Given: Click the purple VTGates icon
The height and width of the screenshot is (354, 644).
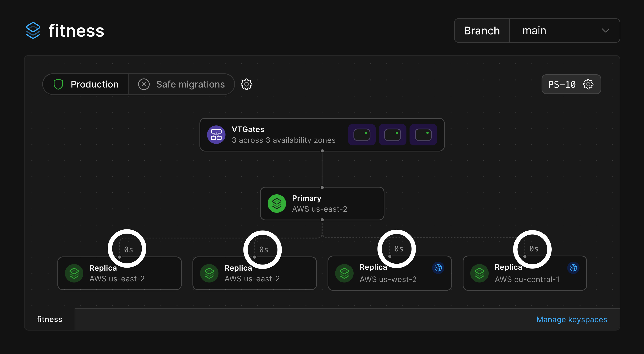Looking at the screenshot, I should tap(216, 134).
